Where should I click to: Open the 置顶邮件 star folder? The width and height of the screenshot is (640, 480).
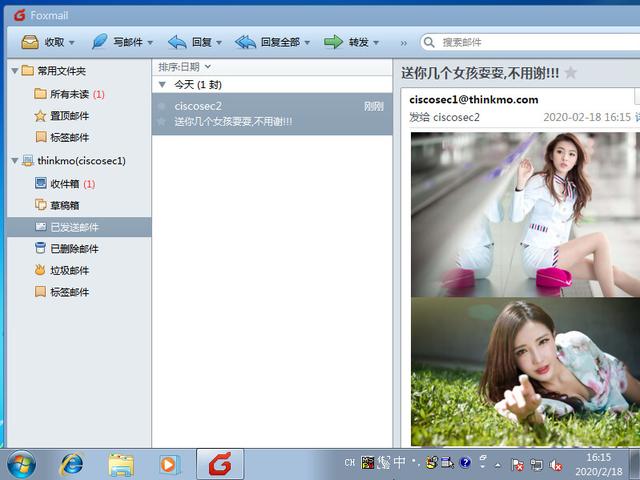point(62,116)
